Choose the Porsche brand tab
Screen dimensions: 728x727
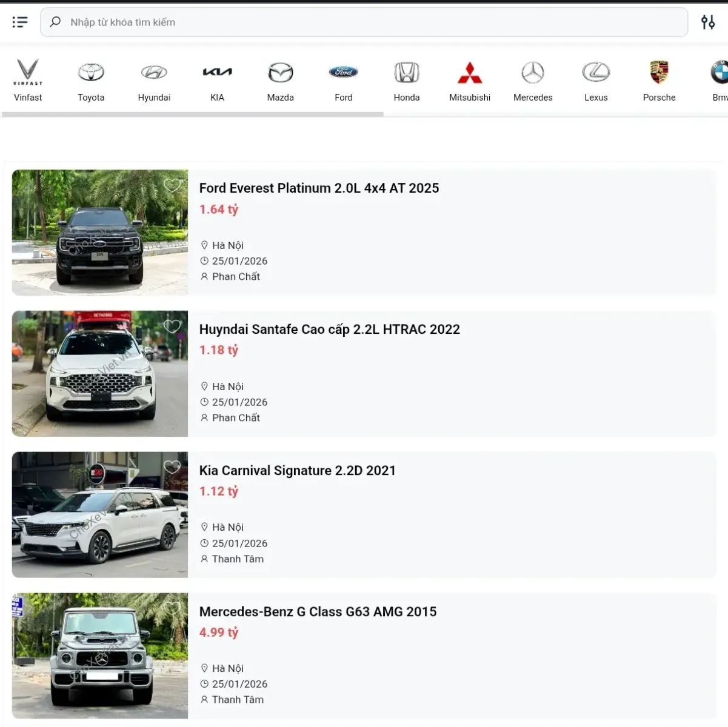[659, 80]
